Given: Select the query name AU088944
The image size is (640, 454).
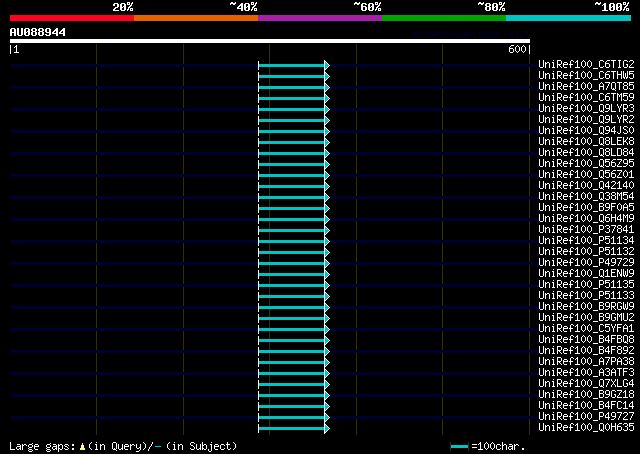Looking at the screenshot, I should coord(38,32).
